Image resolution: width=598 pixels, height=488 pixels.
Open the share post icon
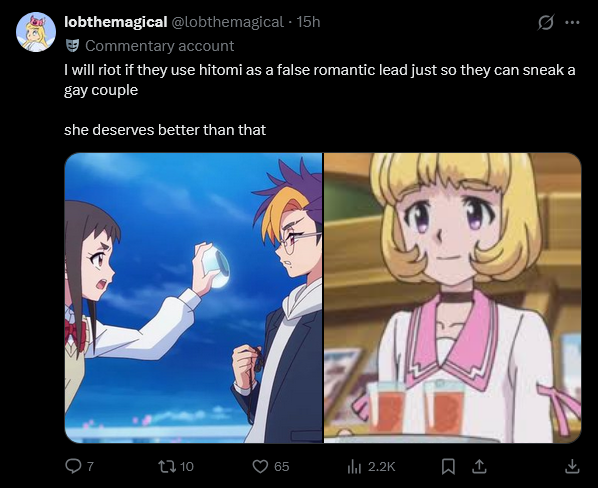pos(479,466)
